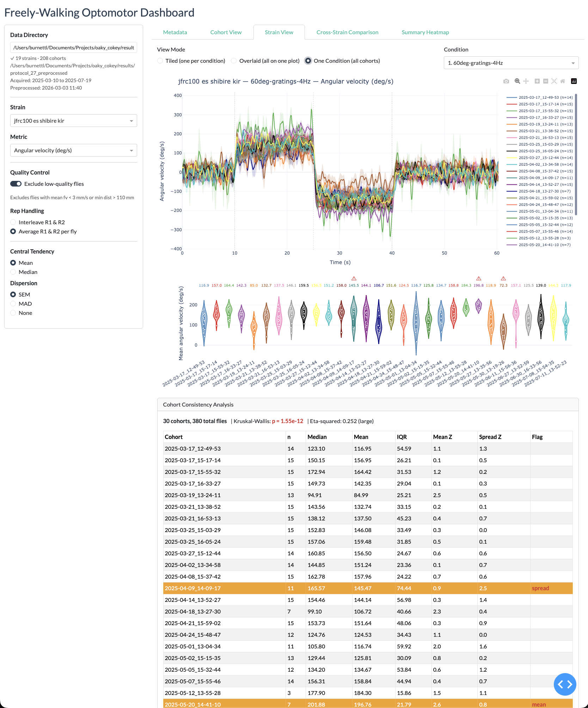Toggle Exclude low-quality flies switch

click(x=16, y=184)
